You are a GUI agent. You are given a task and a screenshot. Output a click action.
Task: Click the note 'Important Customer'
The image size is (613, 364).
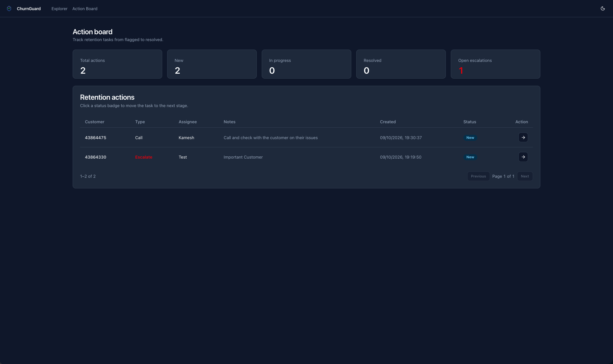click(x=243, y=157)
